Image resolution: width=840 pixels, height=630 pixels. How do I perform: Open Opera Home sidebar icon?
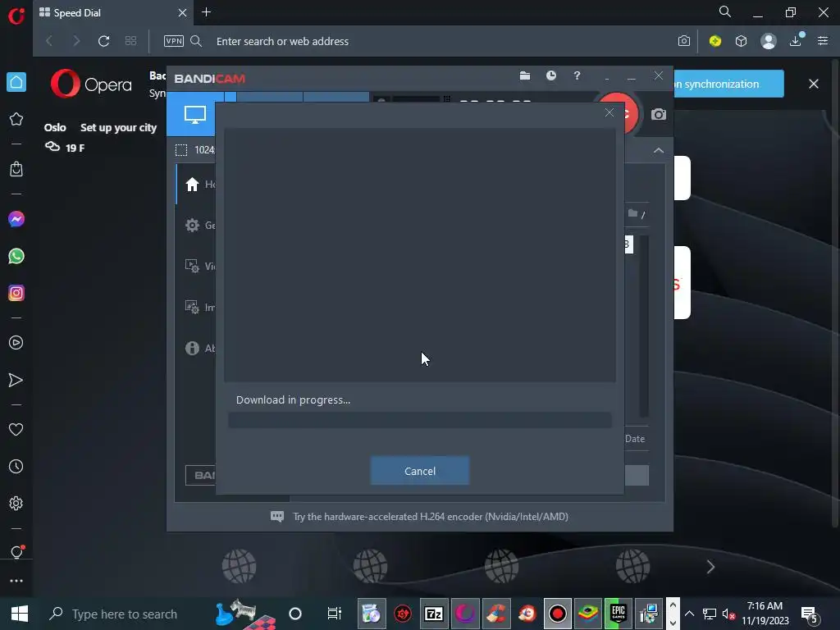(16, 82)
